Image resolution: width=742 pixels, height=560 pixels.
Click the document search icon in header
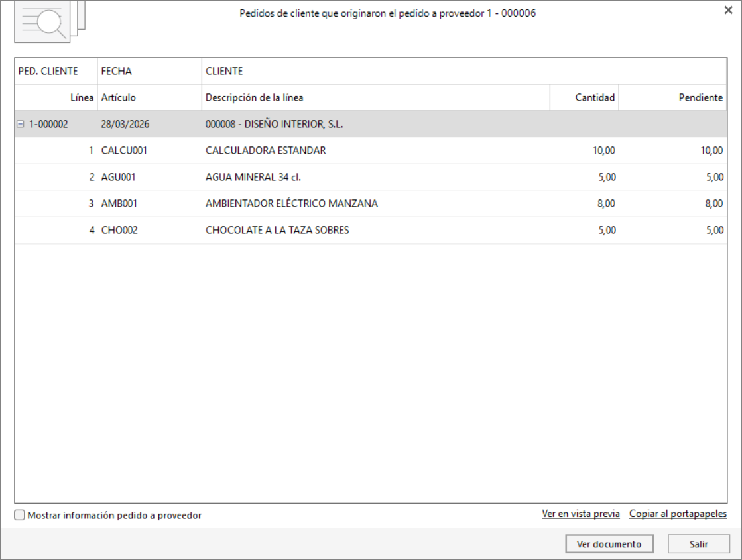pyautogui.click(x=49, y=21)
